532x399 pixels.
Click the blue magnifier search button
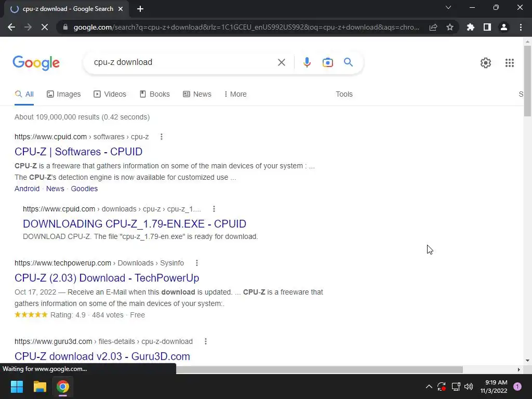tap(348, 62)
